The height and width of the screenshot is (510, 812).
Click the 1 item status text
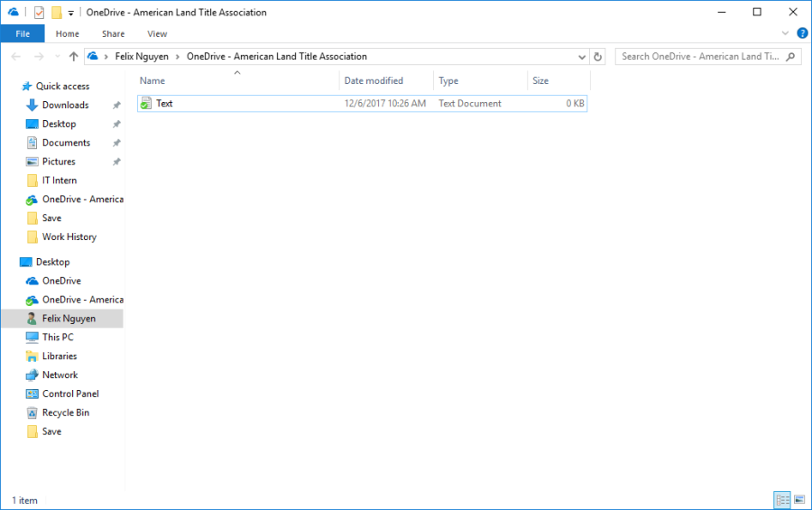tap(25, 500)
